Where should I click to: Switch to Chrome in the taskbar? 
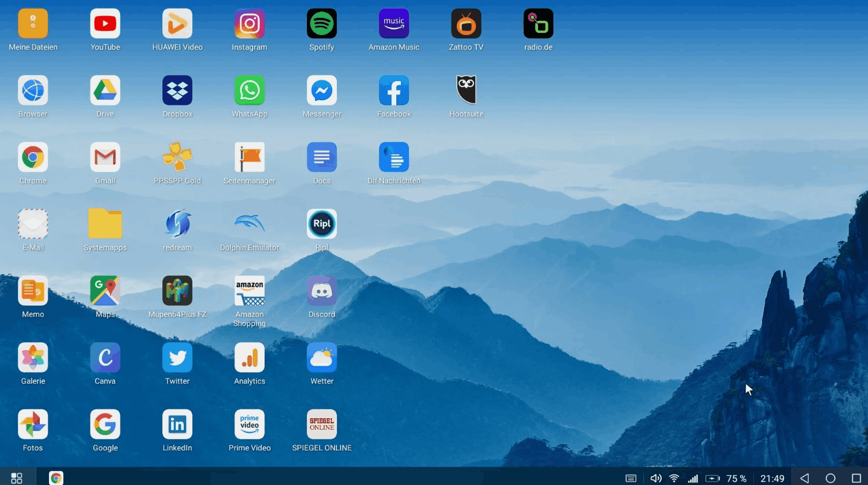(56, 478)
